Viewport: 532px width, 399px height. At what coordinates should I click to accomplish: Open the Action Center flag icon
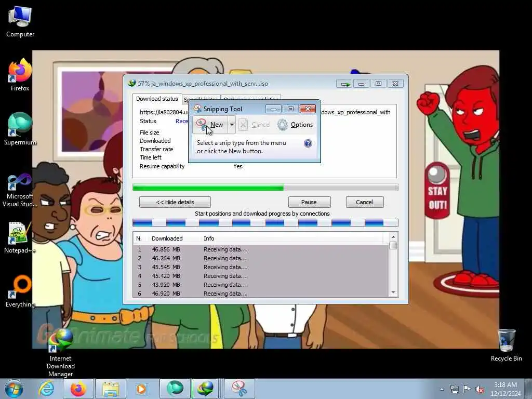click(x=467, y=389)
